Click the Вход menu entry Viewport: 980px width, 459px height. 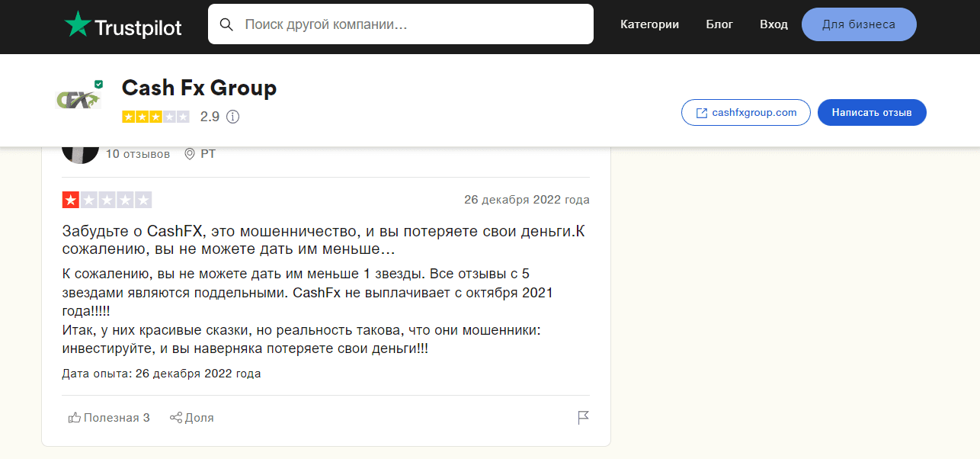pos(773,24)
